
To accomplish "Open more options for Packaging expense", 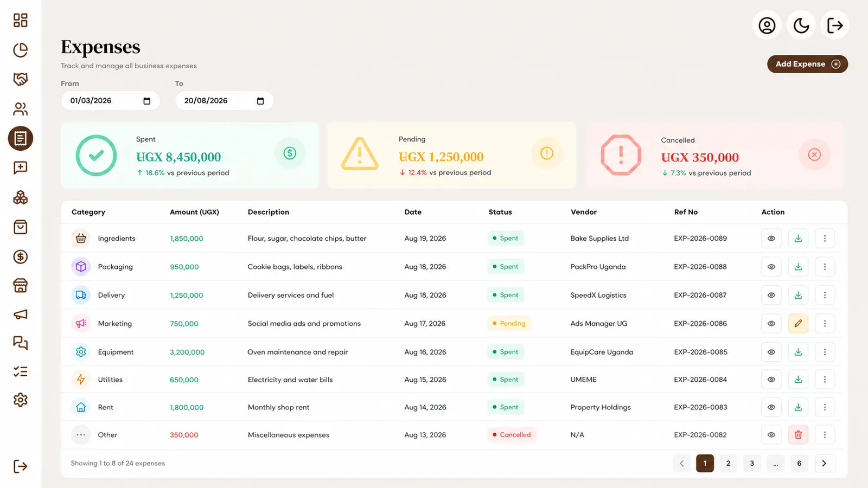I will coord(825,267).
